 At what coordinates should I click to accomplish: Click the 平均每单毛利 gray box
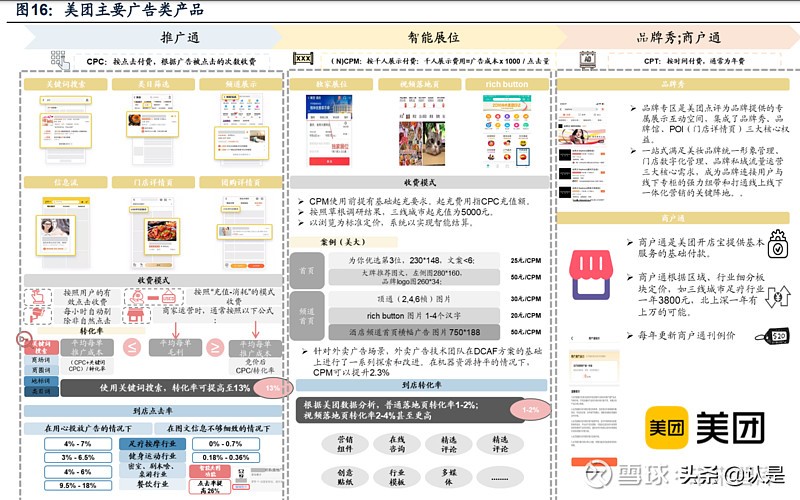click(176, 347)
